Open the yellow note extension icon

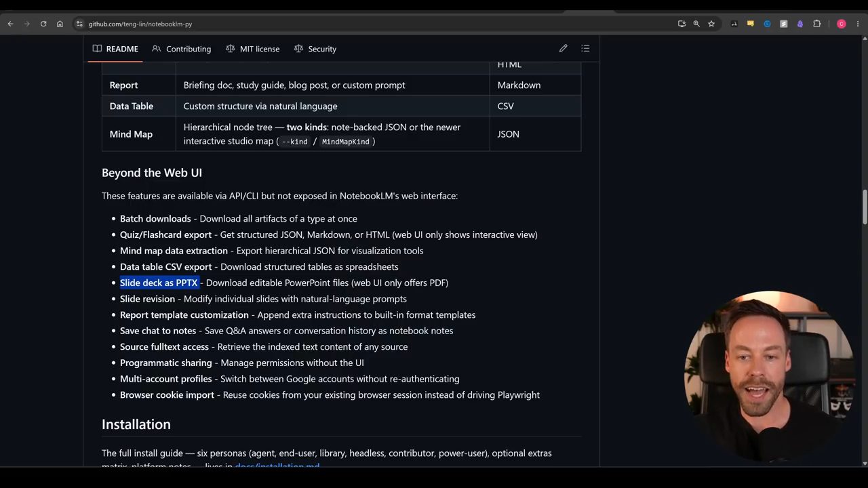[750, 24]
